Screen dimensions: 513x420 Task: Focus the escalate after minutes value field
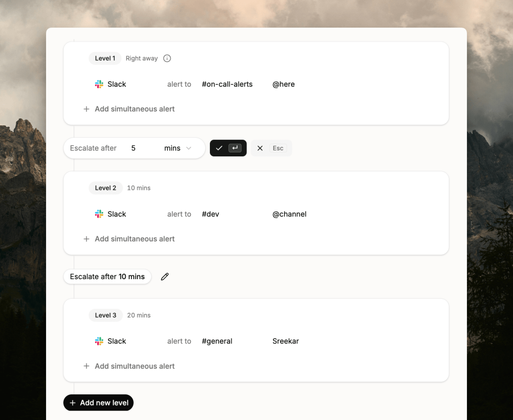click(141, 148)
